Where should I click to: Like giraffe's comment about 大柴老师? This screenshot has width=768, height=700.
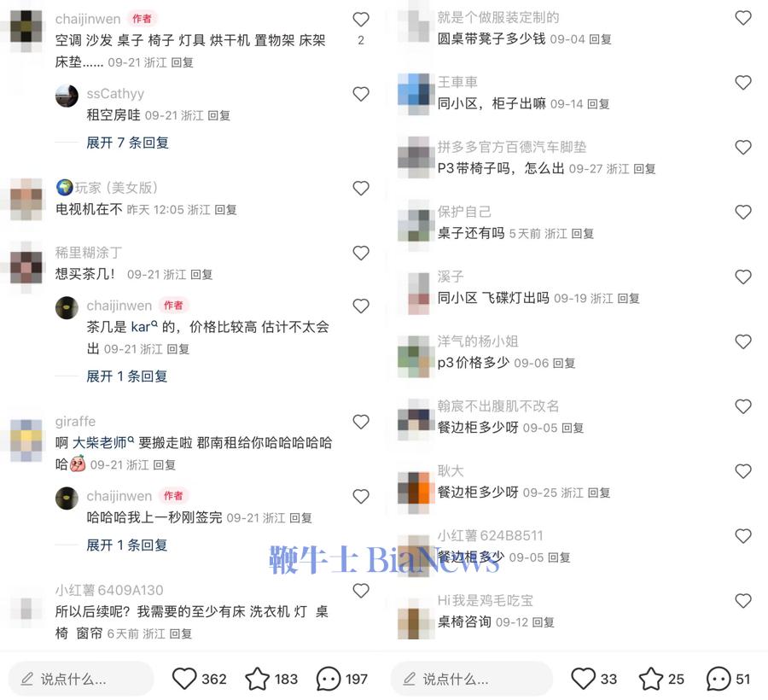pos(361,422)
